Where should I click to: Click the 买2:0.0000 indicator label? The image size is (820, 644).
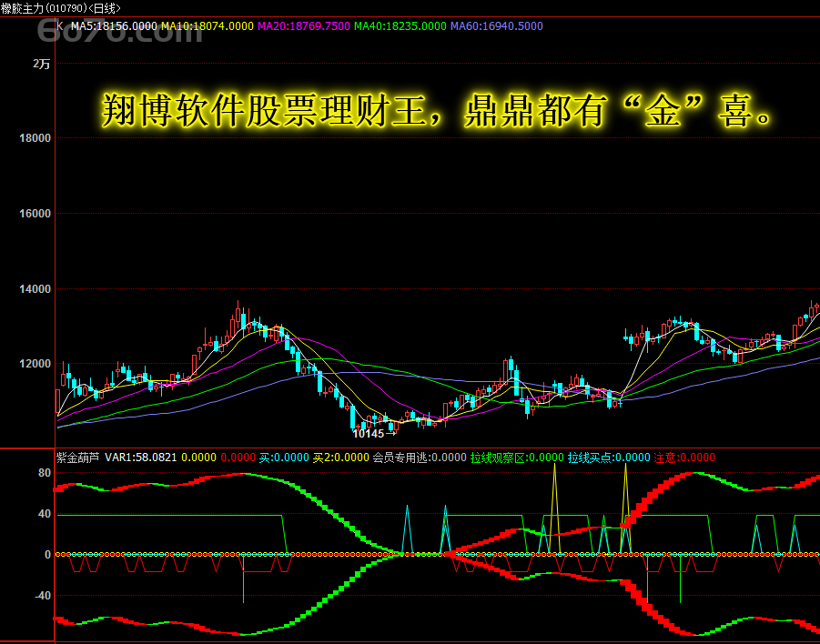coord(341,458)
